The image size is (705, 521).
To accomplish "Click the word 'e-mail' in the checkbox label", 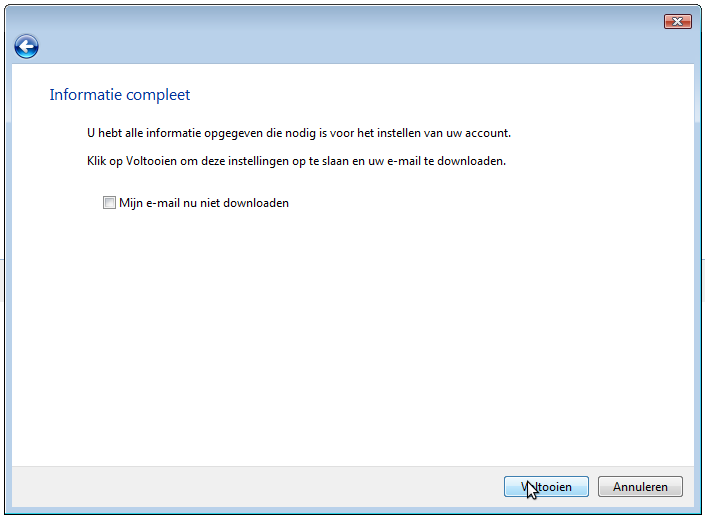I will 162,203.
